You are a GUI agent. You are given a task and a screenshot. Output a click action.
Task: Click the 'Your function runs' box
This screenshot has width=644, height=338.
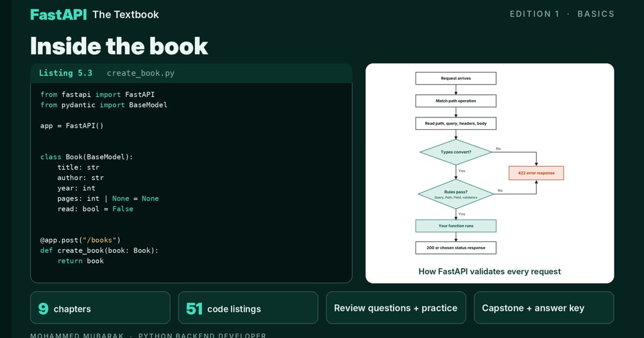[456, 226]
